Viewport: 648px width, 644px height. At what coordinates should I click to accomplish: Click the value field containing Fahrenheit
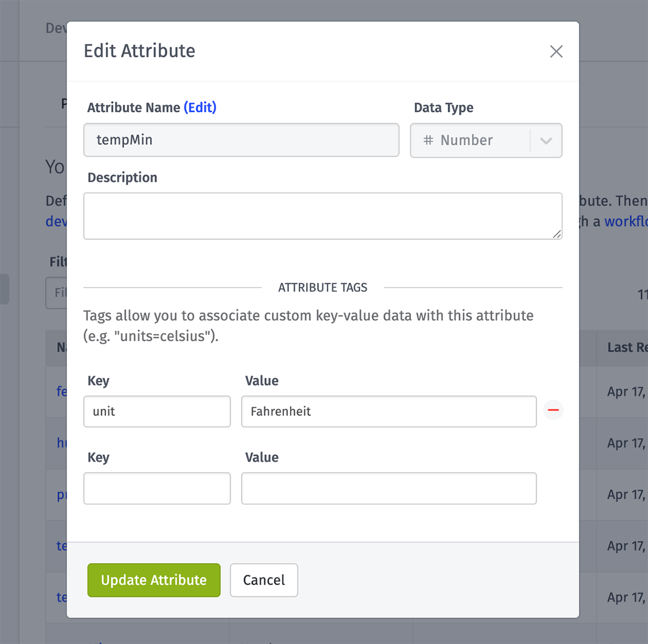coord(389,412)
